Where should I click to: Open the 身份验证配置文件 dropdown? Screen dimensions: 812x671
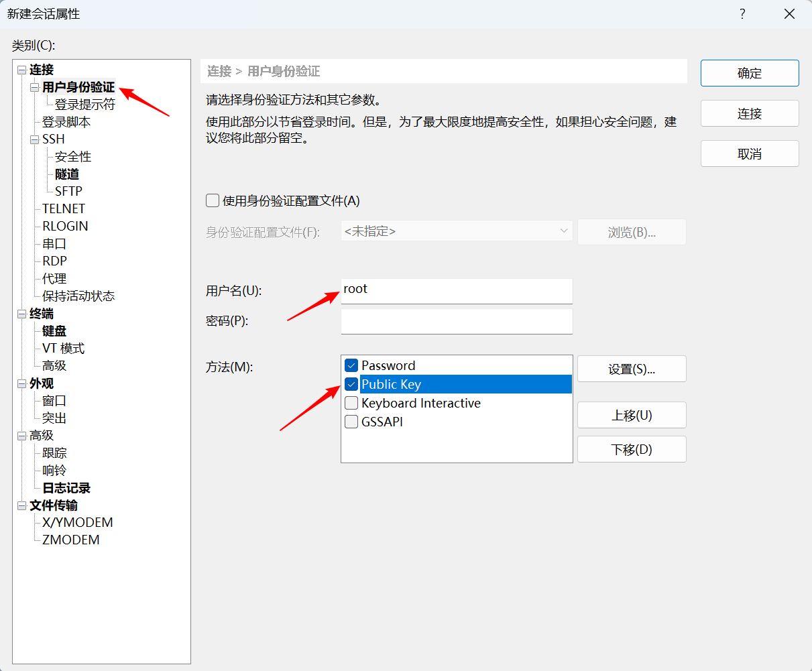click(456, 231)
